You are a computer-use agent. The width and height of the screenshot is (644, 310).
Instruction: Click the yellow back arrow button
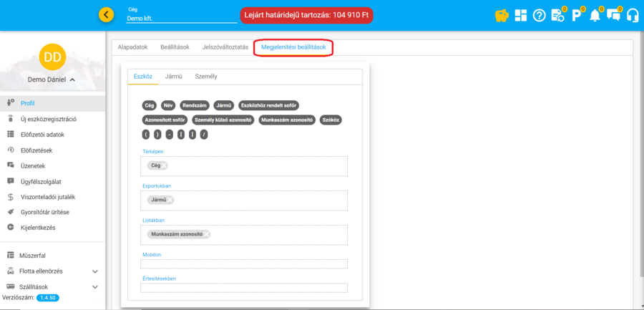[x=106, y=14]
